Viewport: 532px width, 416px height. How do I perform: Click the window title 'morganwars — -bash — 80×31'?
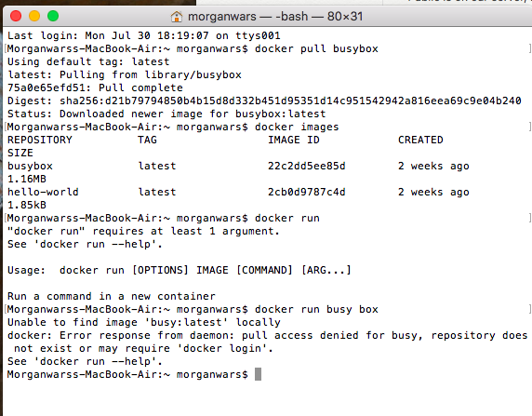pyautogui.click(x=275, y=17)
